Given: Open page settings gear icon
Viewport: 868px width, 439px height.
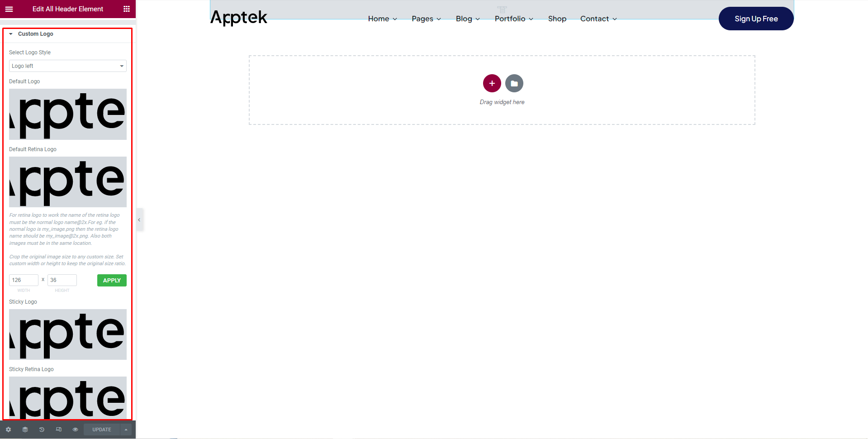Looking at the screenshot, I should (8, 429).
